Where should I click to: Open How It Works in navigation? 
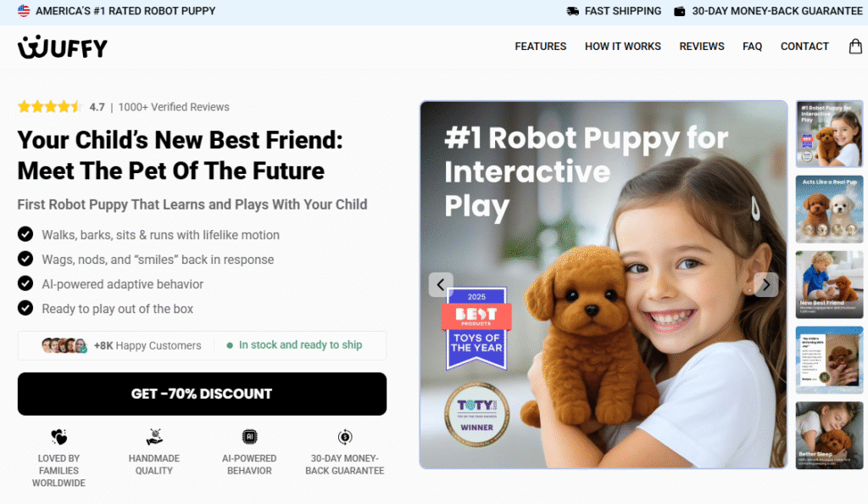click(x=623, y=47)
